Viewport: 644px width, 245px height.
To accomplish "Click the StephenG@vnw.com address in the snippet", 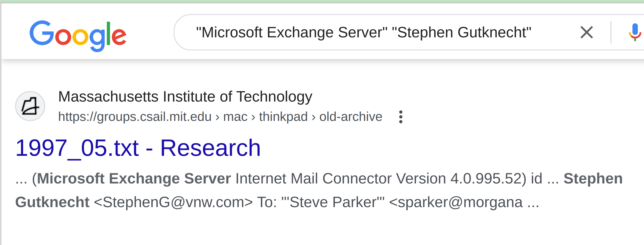I will tap(173, 202).
